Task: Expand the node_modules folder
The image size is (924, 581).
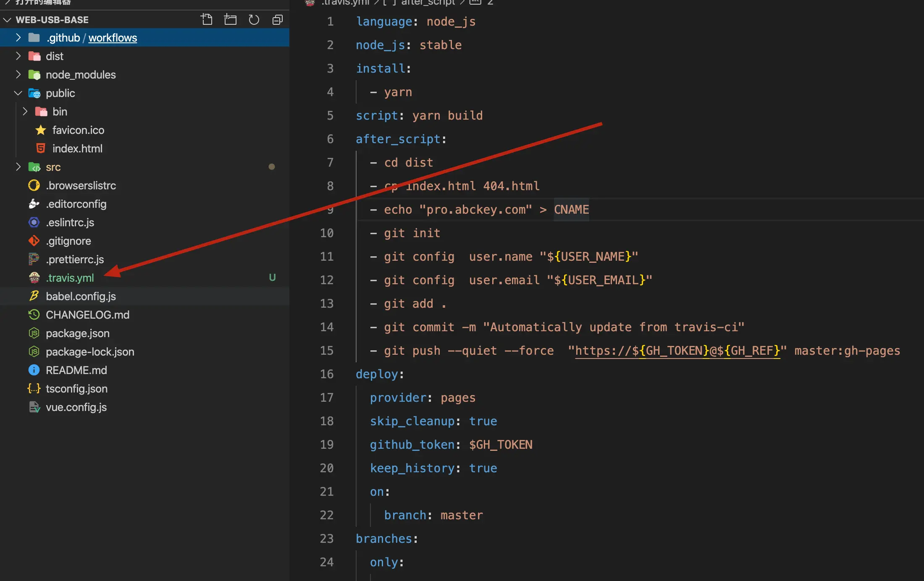Action: point(18,75)
